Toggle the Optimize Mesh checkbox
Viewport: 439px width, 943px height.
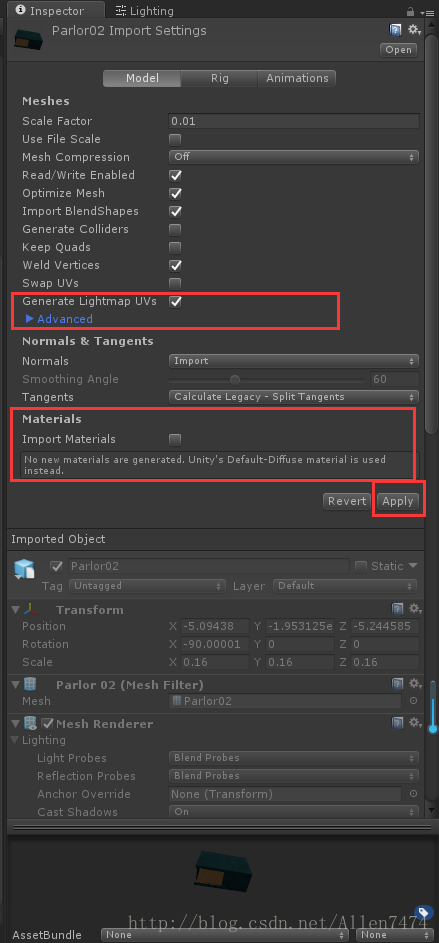point(175,194)
